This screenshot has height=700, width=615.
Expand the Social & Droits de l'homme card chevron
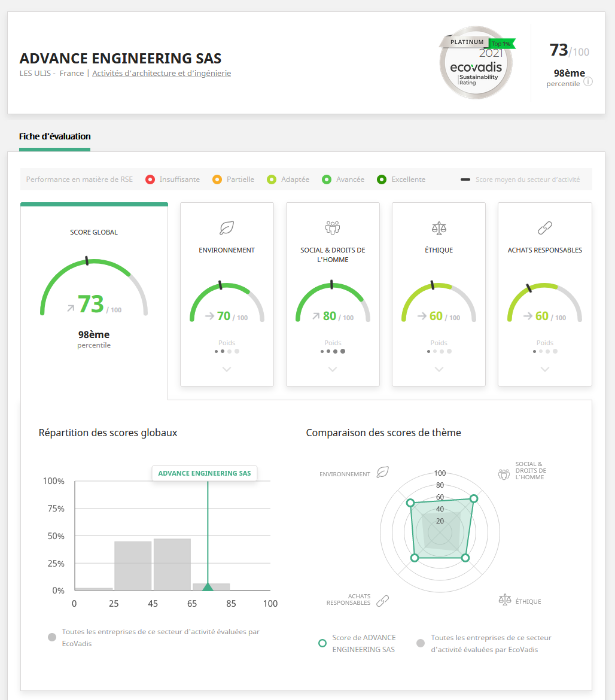tap(333, 369)
